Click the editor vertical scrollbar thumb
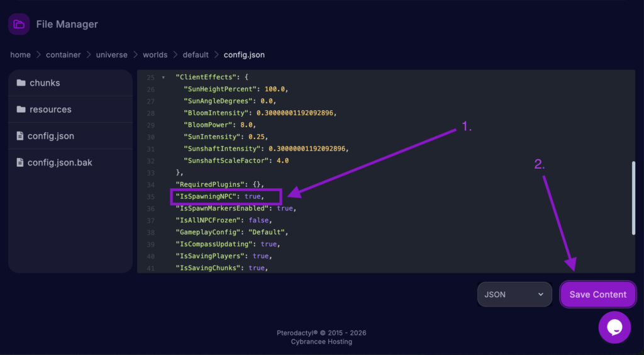 [x=633, y=198]
